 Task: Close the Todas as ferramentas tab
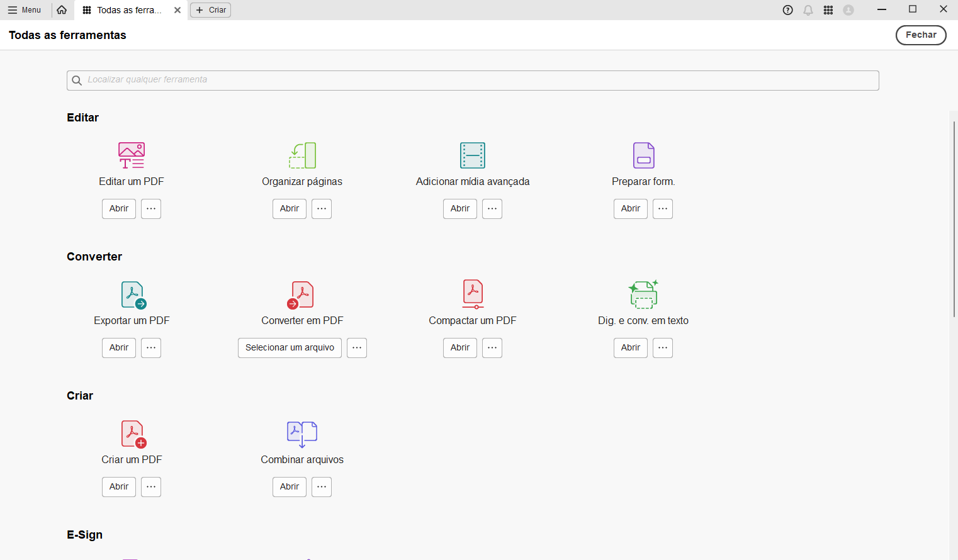click(178, 10)
